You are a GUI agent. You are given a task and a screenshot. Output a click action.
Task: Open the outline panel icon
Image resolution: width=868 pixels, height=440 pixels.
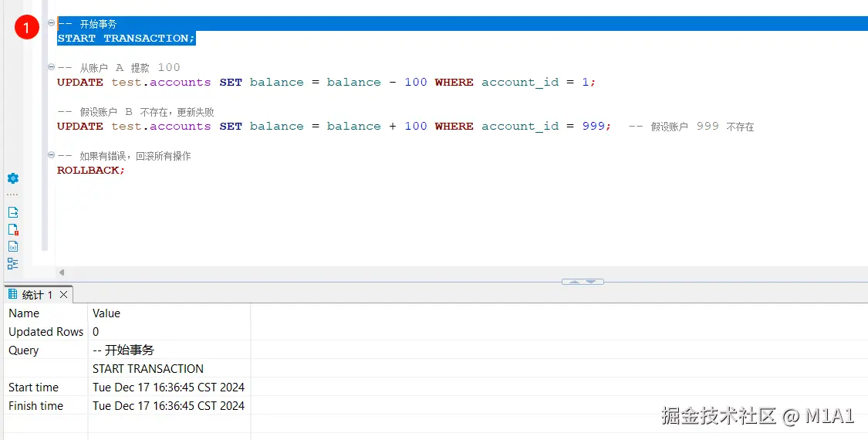13,264
